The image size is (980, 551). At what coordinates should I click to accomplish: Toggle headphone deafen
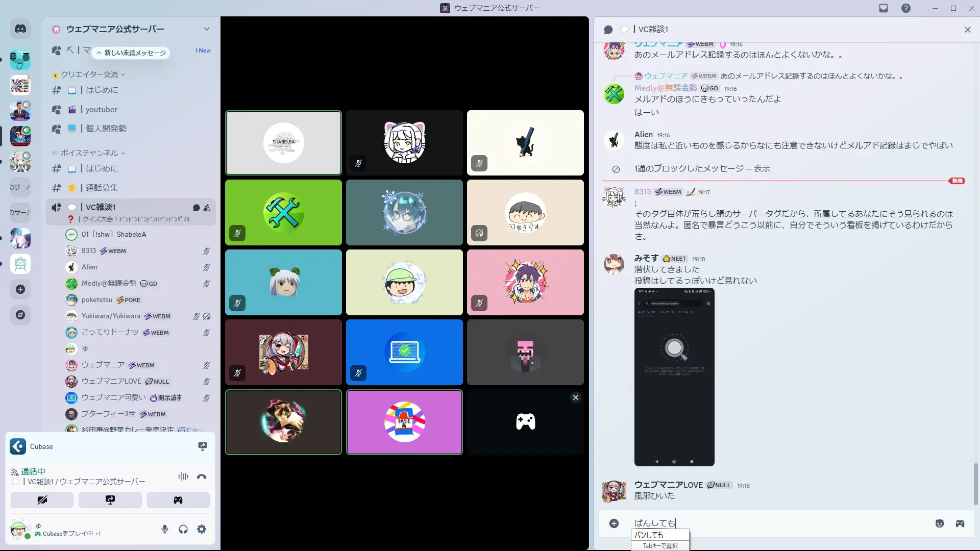coord(183,529)
